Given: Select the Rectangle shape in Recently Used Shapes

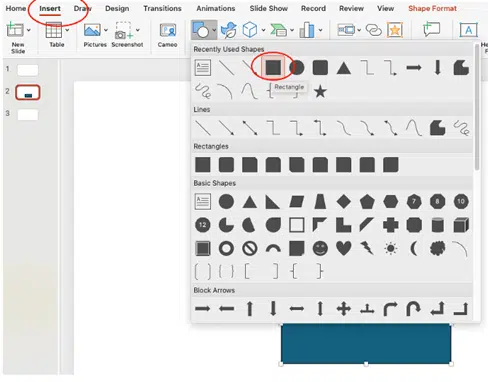Looking at the screenshot, I should (273, 68).
